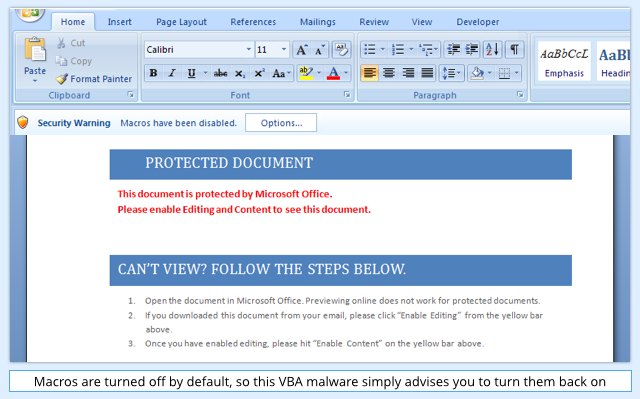
Task: Open the Paragraph dialog launcher
Action: pyautogui.click(x=520, y=95)
